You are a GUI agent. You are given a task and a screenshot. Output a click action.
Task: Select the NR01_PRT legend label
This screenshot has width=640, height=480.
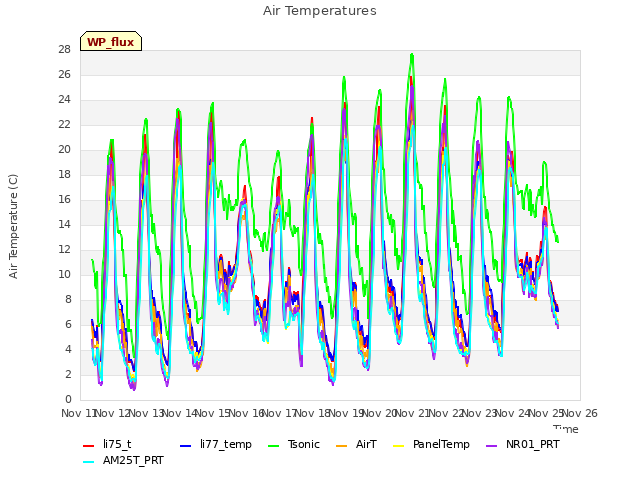click(533, 444)
